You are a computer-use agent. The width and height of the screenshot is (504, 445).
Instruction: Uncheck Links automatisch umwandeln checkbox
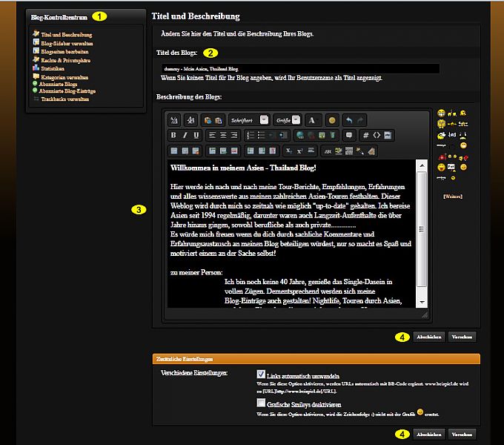(261, 375)
